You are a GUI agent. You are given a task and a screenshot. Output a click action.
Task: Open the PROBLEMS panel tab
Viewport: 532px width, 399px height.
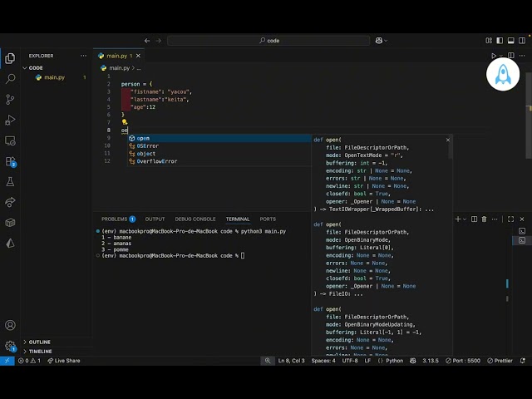click(x=118, y=219)
